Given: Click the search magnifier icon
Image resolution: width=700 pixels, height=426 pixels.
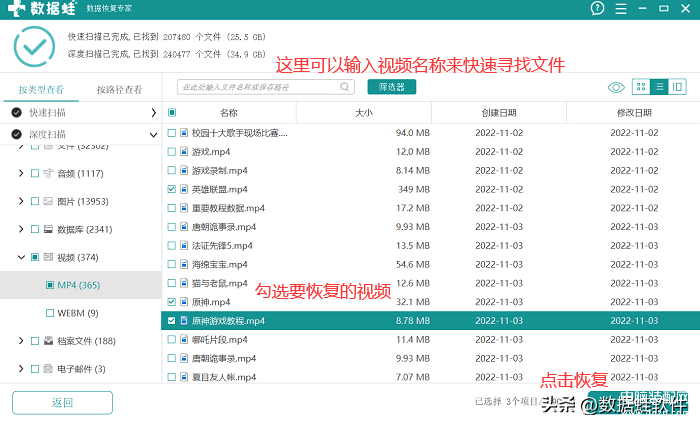Looking at the screenshot, I should [x=345, y=87].
